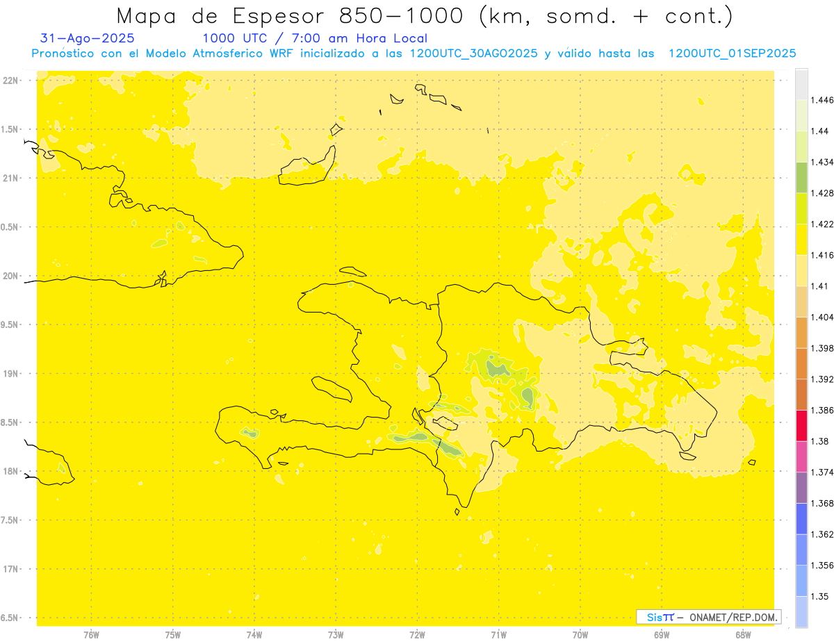This screenshot has height=644, width=834.
Task: Pick the purple swatch between 1.368 and 1.374
Action: (x=801, y=488)
